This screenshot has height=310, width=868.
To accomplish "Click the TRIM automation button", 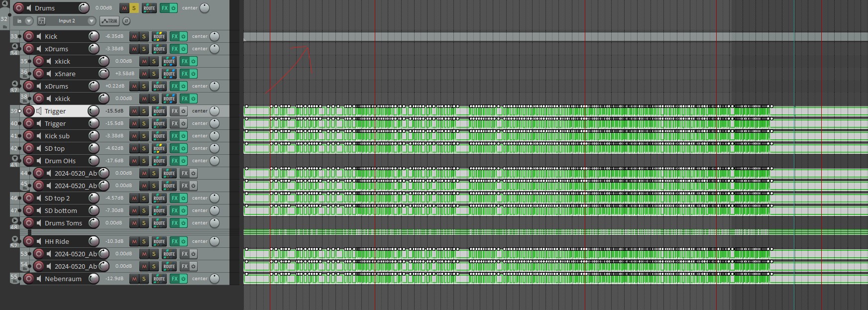I will pos(109,21).
